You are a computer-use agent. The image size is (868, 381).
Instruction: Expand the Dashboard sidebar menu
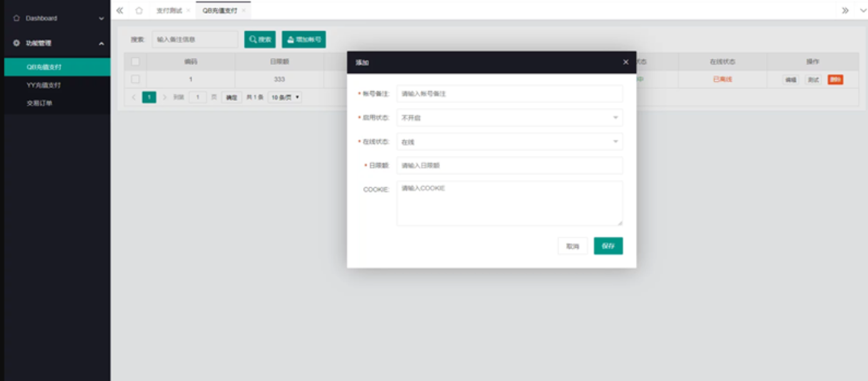pyautogui.click(x=57, y=19)
